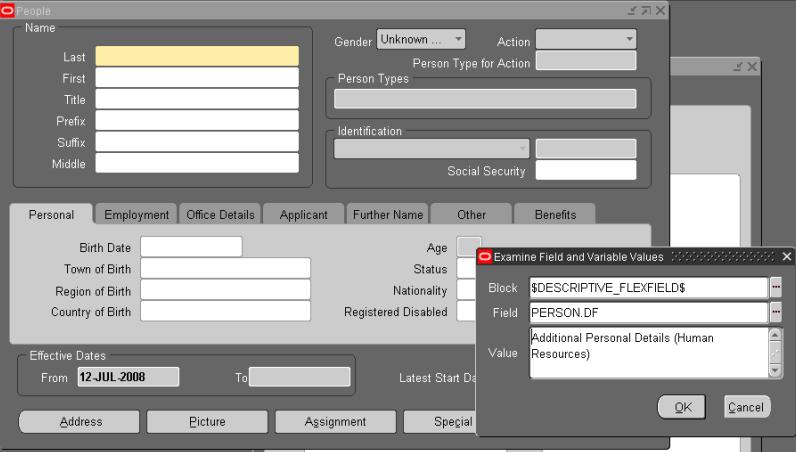Click OK in Examine Field dialog
This screenshot has width=796, height=452.
point(682,407)
